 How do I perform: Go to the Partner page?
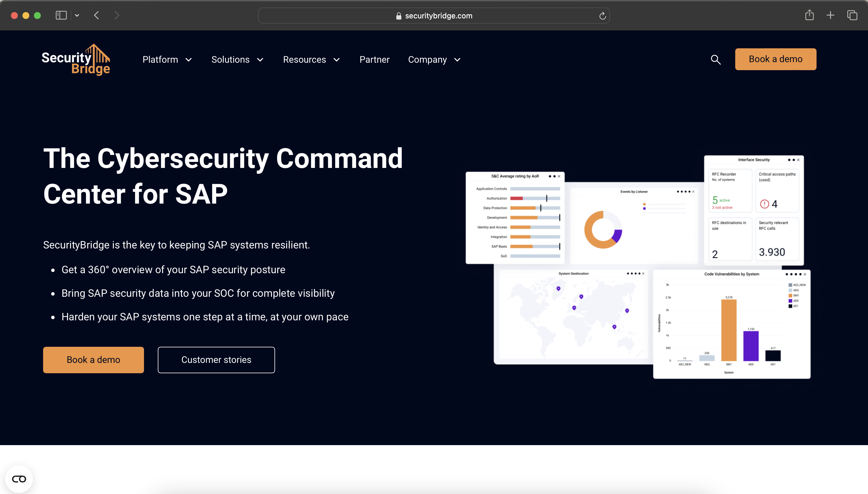point(374,60)
